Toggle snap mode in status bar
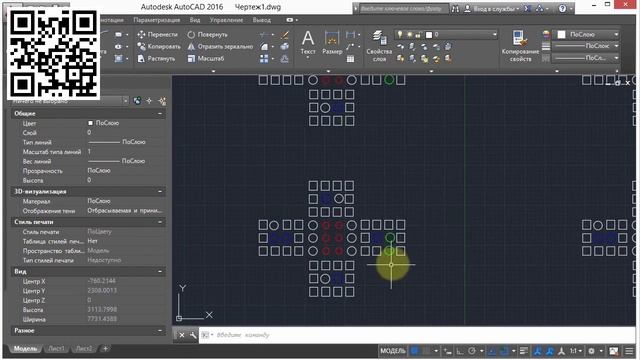The image size is (640, 360). click(426, 351)
